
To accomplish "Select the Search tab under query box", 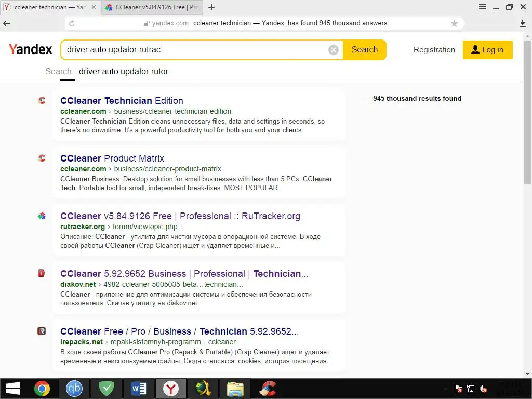I will pyautogui.click(x=58, y=72).
